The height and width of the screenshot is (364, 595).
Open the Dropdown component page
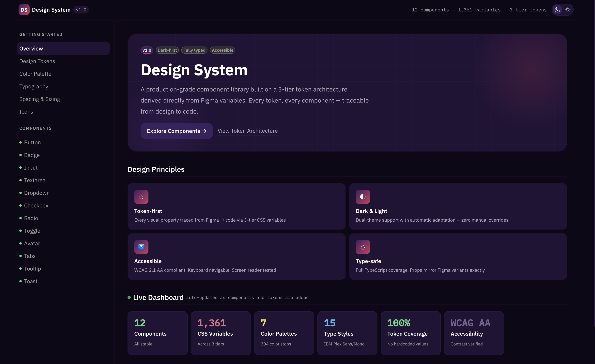pos(63,193)
